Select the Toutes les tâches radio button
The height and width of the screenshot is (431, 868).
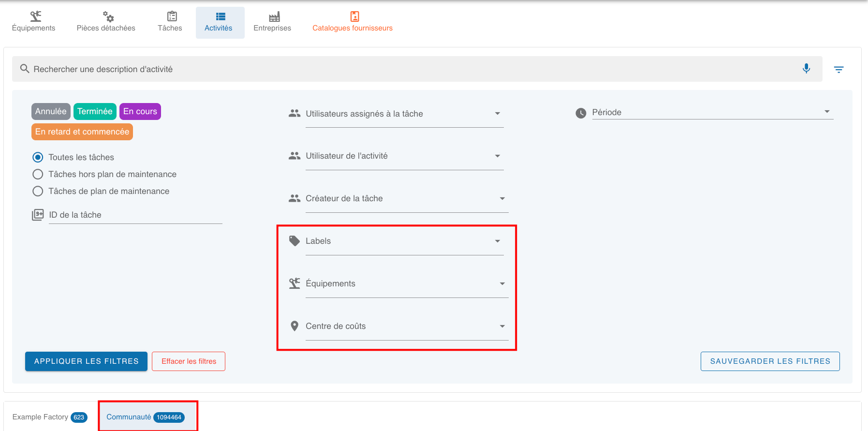[38, 157]
